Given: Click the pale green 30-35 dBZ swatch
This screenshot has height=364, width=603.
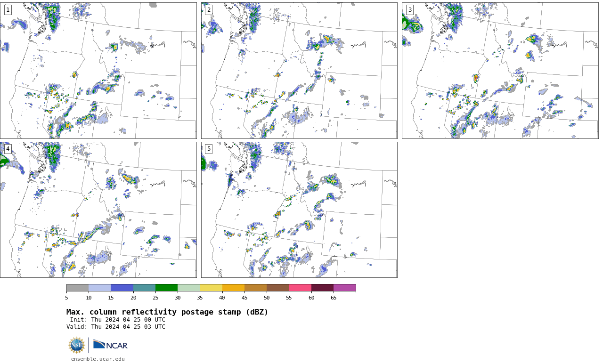Looking at the screenshot, I should pos(188,288).
